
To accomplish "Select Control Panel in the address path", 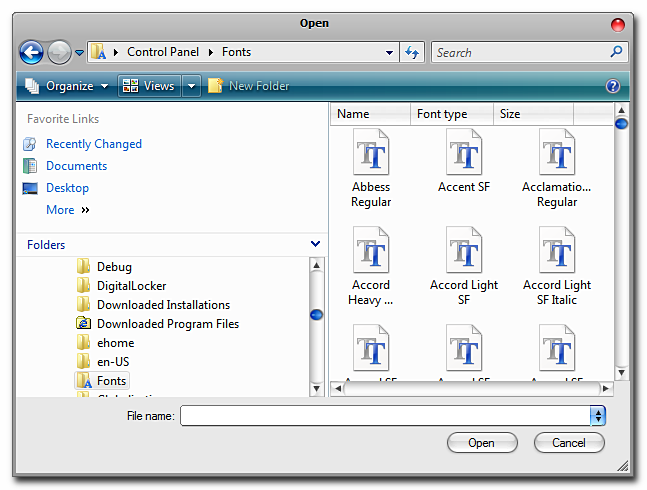I will (163, 52).
